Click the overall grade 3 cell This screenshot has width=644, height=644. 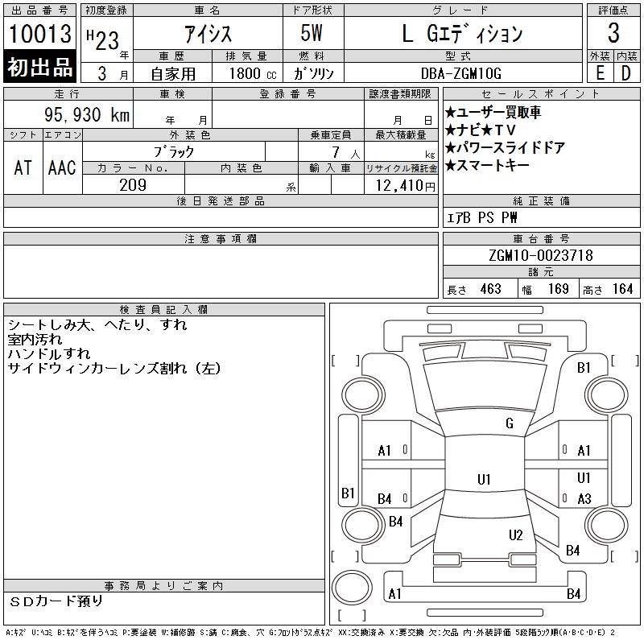(613, 33)
